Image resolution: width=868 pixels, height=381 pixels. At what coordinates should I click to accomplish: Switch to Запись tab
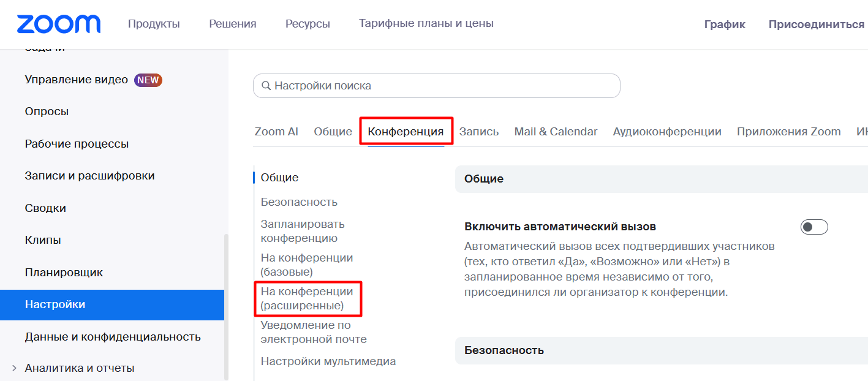pos(479,132)
